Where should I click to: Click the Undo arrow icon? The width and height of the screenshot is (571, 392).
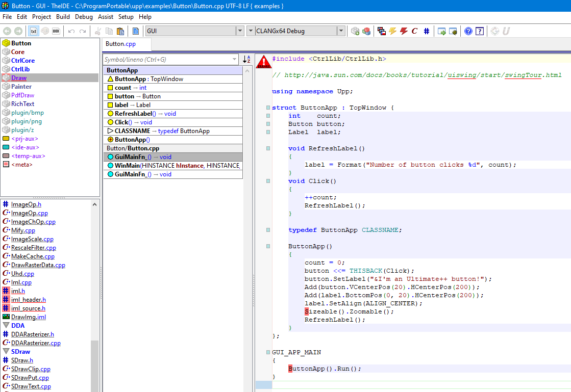tap(71, 31)
